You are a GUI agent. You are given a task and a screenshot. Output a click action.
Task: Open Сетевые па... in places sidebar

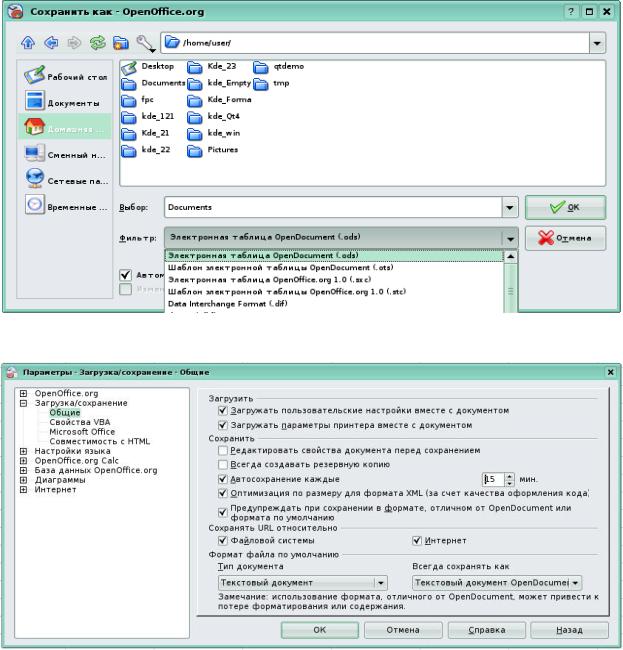coord(65,180)
